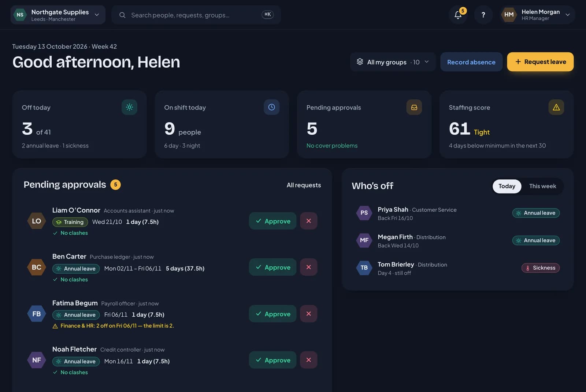Screen dimensions: 586x392
Task: Click Annual leave tag on Ben Carter's request
Action: 76,269
